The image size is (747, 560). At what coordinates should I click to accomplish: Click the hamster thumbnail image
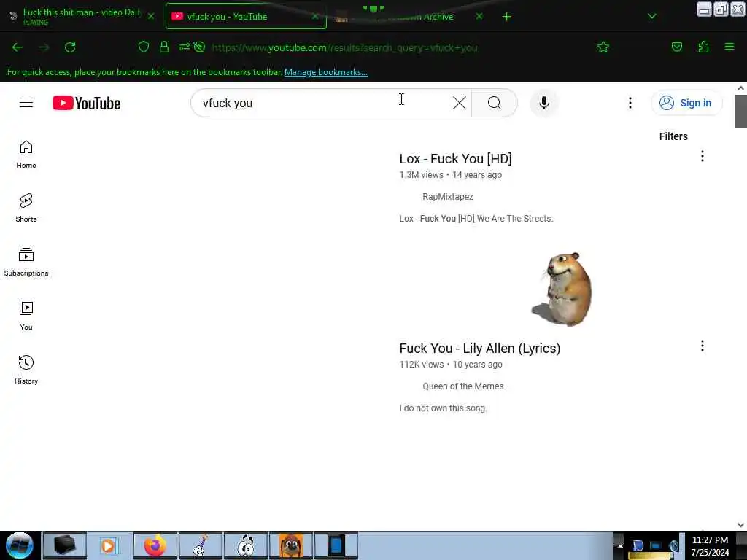(x=562, y=289)
